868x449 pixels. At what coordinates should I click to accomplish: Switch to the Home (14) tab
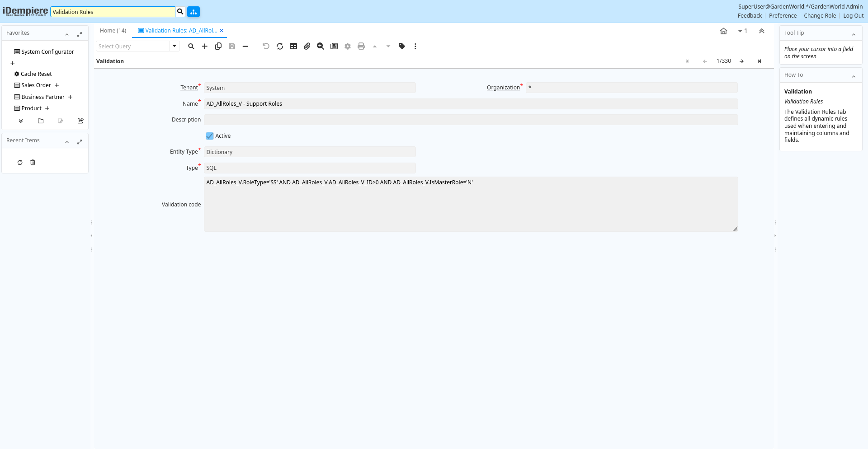pyautogui.click(x=113, y=31)
